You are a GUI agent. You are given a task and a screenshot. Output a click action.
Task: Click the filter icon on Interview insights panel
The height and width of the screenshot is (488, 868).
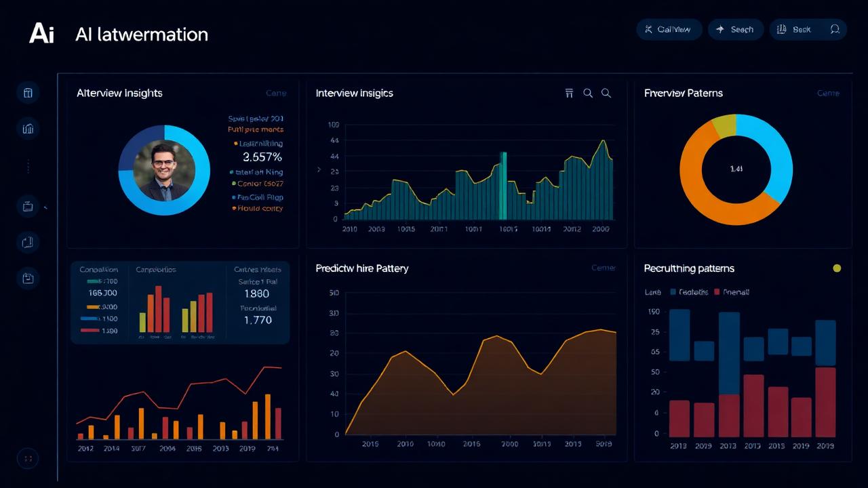(569, 93)
